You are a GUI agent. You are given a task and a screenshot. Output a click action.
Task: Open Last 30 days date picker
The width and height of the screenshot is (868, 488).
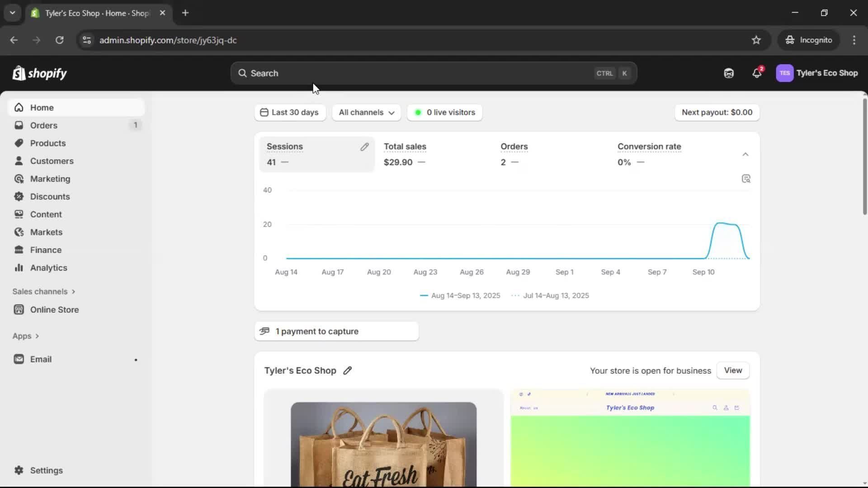(x=290, y=113)
